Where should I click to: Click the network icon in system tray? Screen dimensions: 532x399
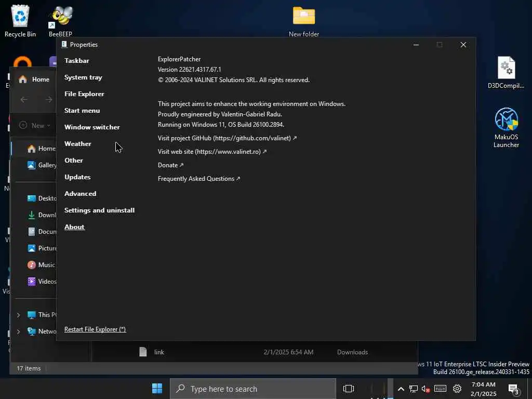[413, 389]
